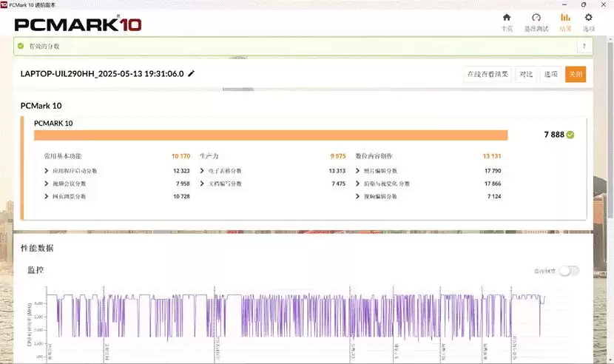Screen dimensions: 614x364
Task: Click the PCMark 10 section title above card
Action: [x=41, y=106]
